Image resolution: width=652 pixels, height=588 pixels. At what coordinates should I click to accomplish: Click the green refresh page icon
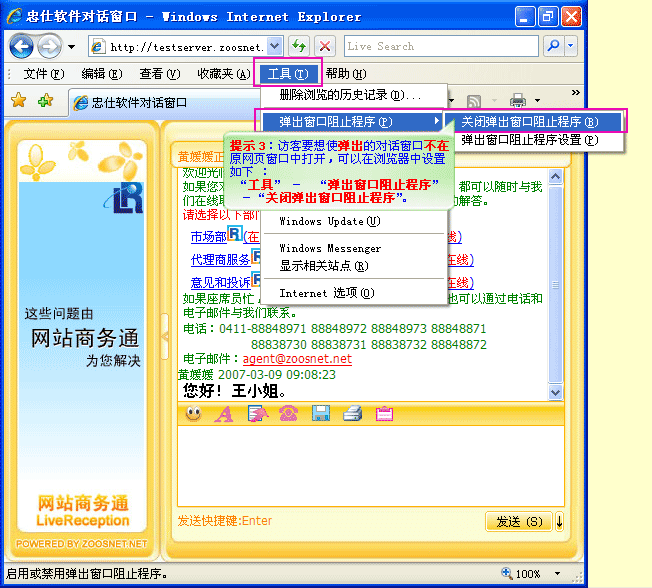pyautogui.click(x=298, y=46)
